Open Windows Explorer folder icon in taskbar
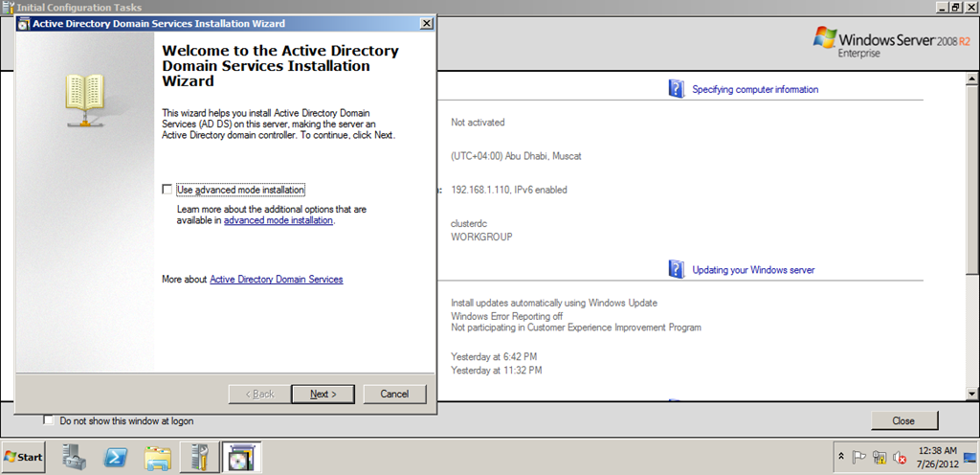The width and height of the screenshot is (980, 475). tap(157, 458)
